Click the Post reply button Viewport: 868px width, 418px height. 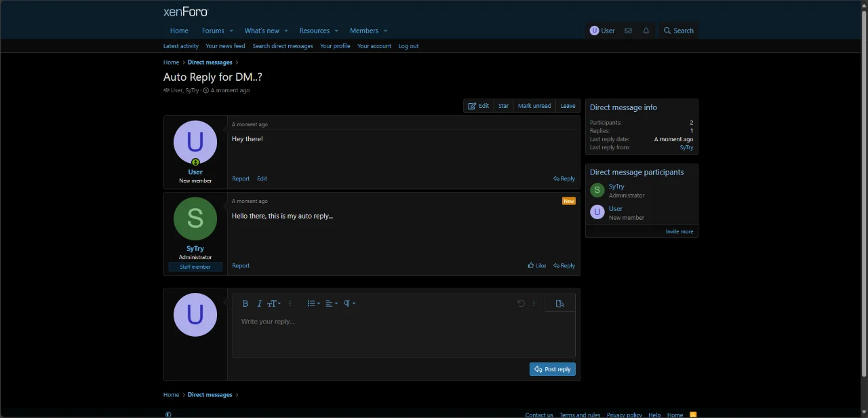coord(553,369)
